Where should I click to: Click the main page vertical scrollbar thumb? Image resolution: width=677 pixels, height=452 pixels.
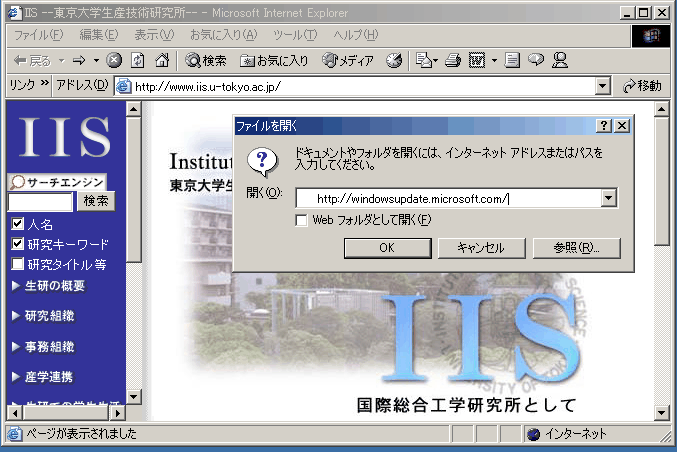tap(661, 181)
